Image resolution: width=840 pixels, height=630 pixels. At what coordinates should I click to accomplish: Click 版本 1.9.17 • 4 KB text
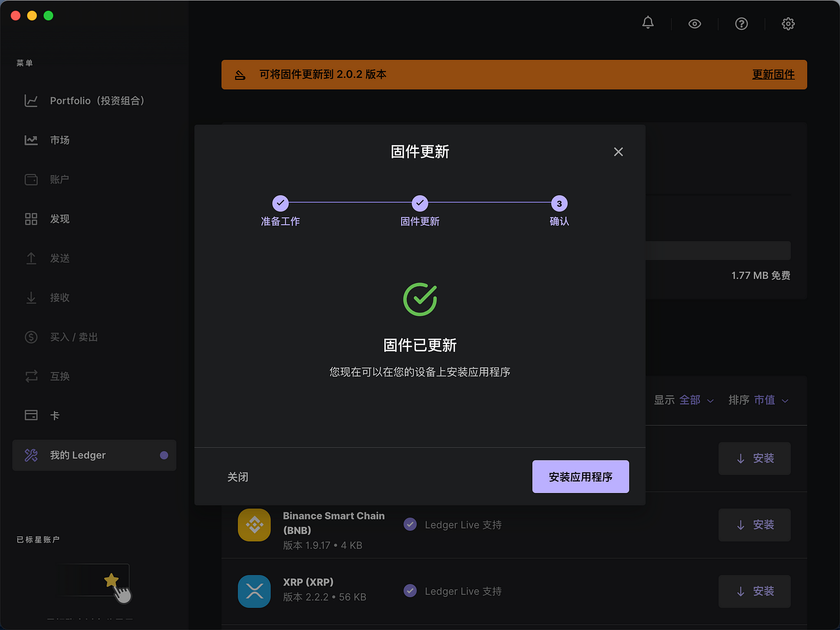click(322, 545)
